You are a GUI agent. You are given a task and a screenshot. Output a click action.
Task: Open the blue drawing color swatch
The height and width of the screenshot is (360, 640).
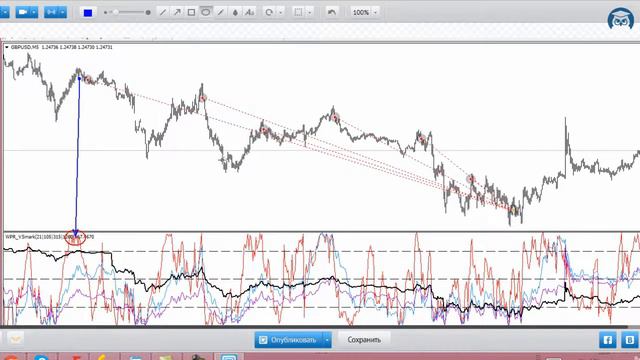(88, 13)
